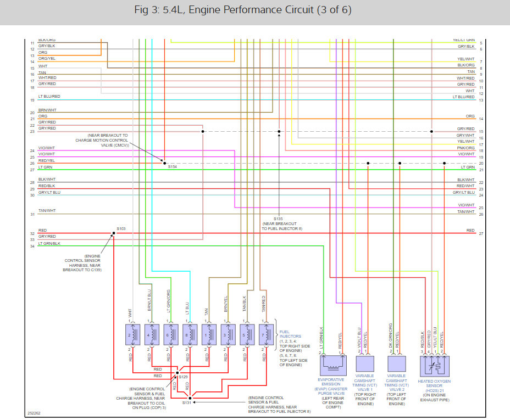
Task: Click the diagram number '252262'
Action: tap(34, 413)
